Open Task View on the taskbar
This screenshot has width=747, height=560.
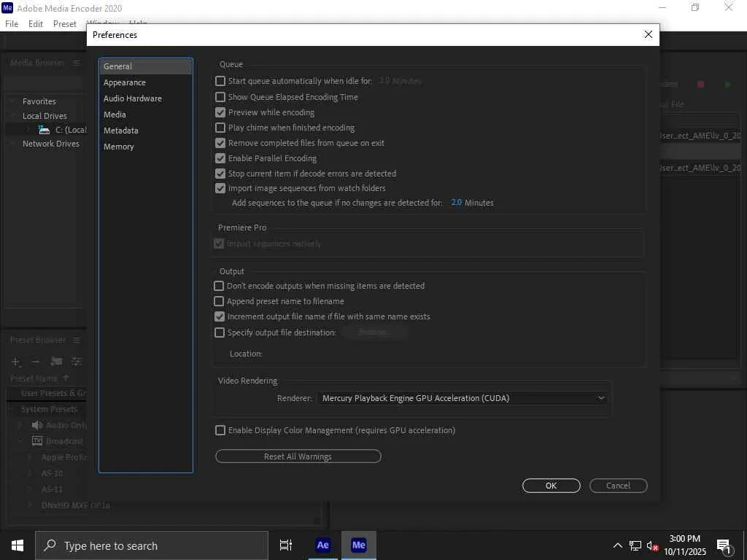point(286,545)
